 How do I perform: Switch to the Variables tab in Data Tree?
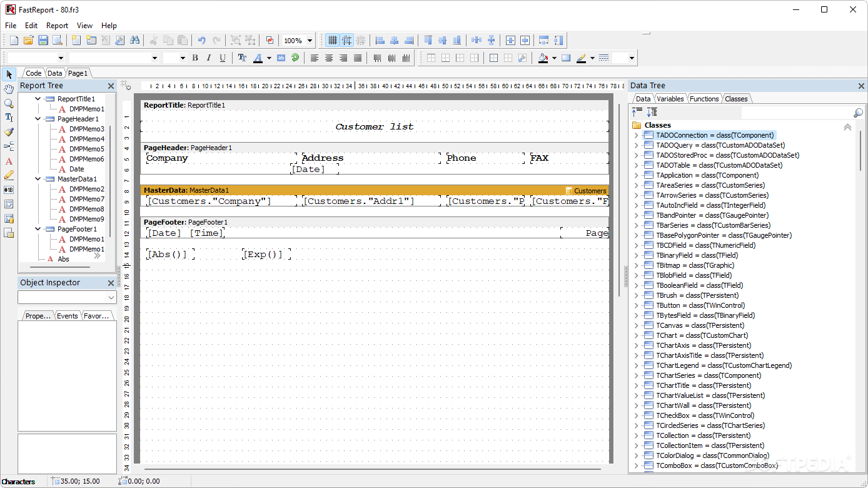coord(670,99)
